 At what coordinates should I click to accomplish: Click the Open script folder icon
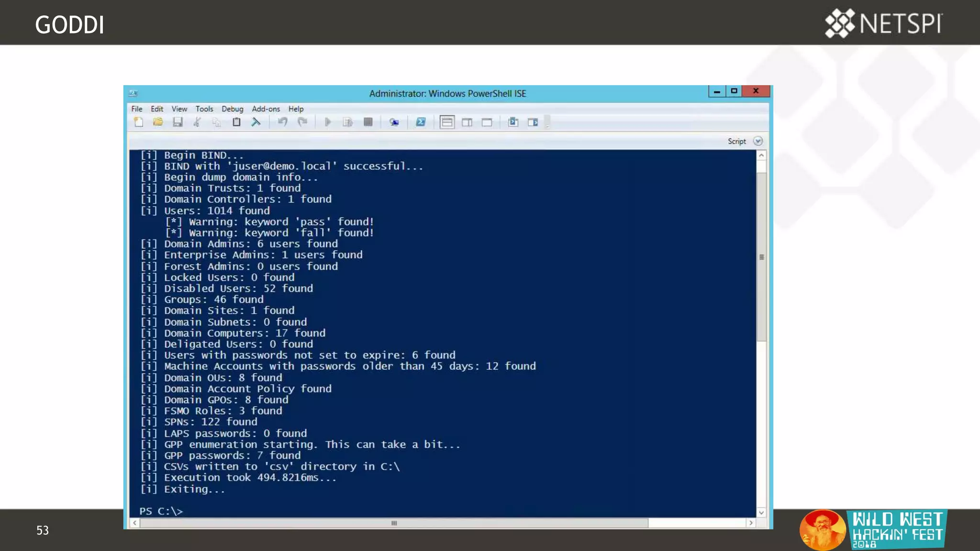(x=158, y=122)
